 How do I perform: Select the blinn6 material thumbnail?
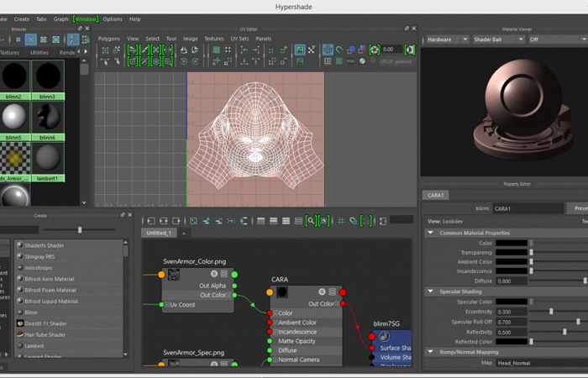(48, 121)
